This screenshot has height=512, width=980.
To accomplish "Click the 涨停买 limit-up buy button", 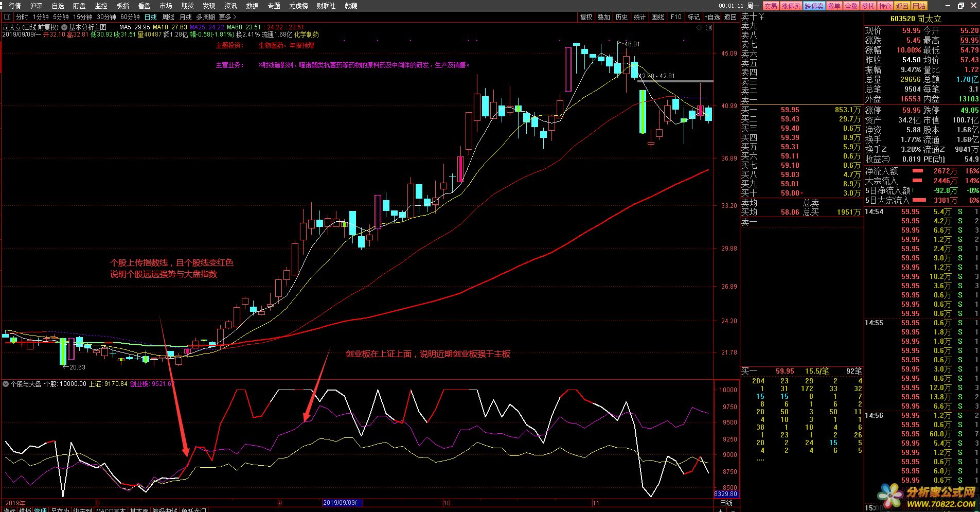I will 791,6.
